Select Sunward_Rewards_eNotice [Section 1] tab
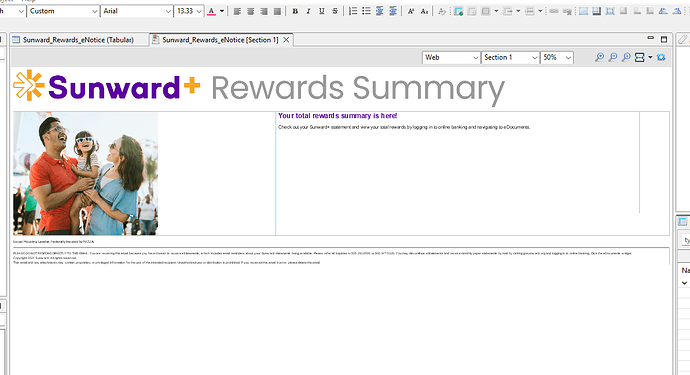Screen dimensions: 690x375 [x=220, y=40]
